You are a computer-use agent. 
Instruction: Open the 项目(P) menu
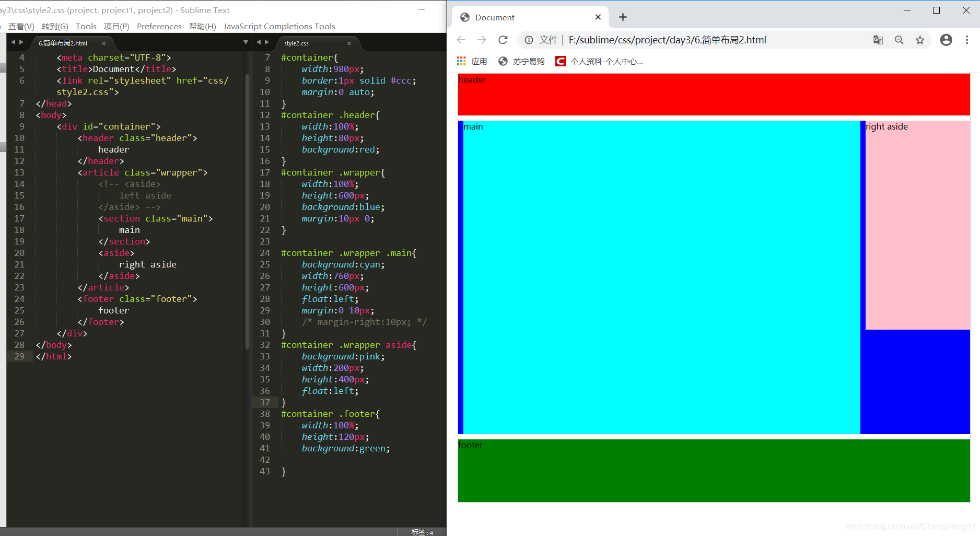click(x=116, y=26)
